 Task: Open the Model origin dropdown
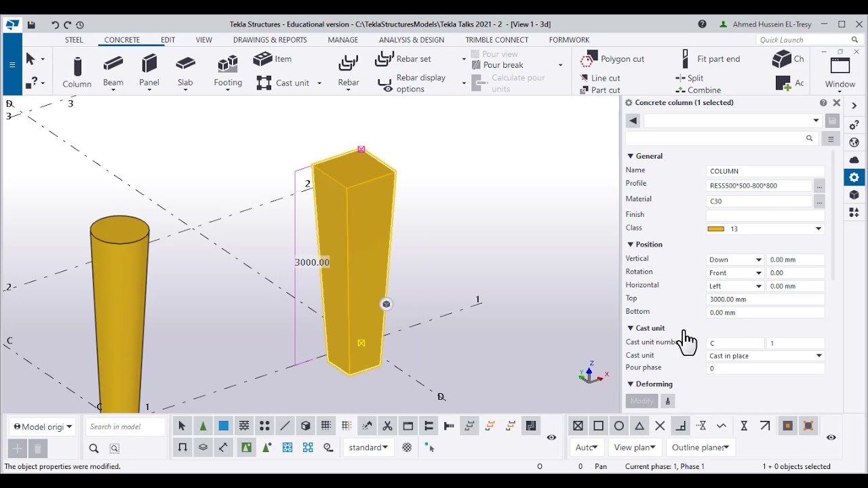[x=43, y=427]
